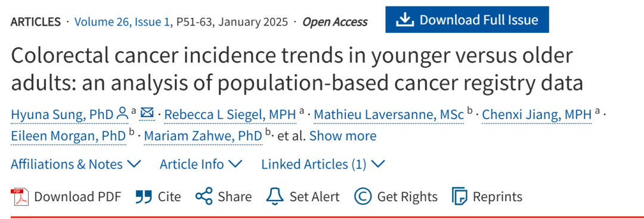Click the Download Full Issue button
The image size is (644, 219).
pyautogui.click(x=467, y=19)
